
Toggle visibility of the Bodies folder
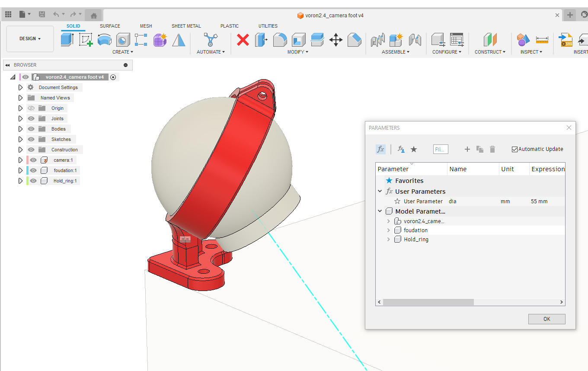(x=31, y=129)
